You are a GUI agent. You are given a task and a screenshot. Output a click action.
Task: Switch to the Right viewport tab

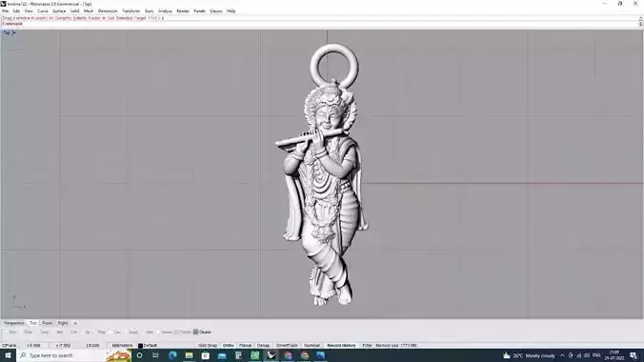63,323
